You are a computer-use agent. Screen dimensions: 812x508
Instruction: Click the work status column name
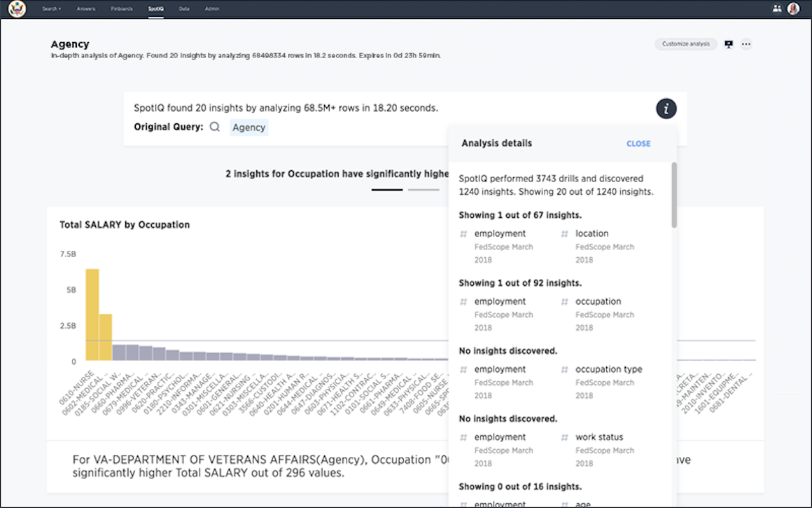coord(600,437)
